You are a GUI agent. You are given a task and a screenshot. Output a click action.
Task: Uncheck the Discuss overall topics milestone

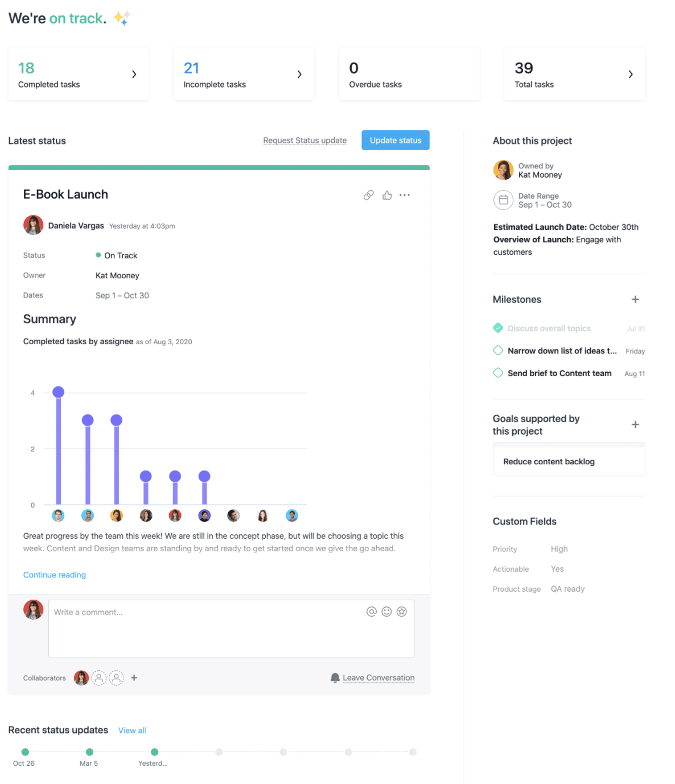498,328
